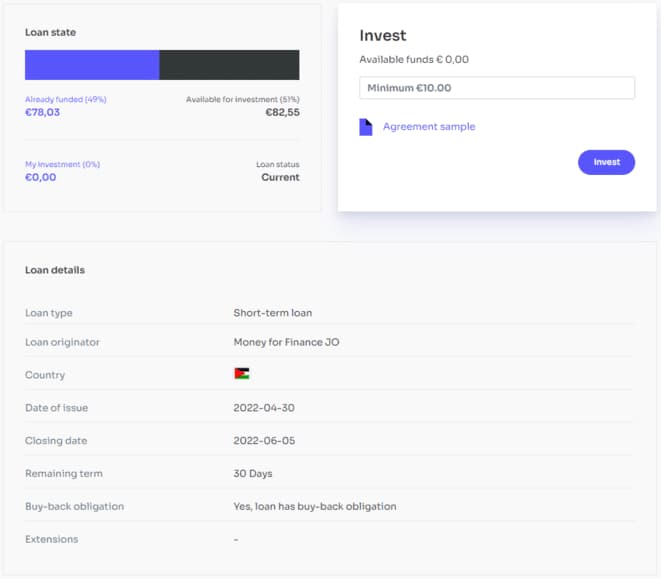Click the Current loan status value
Image resolution: width=661 pixels, height=579 pixels.
coord(280,177)
